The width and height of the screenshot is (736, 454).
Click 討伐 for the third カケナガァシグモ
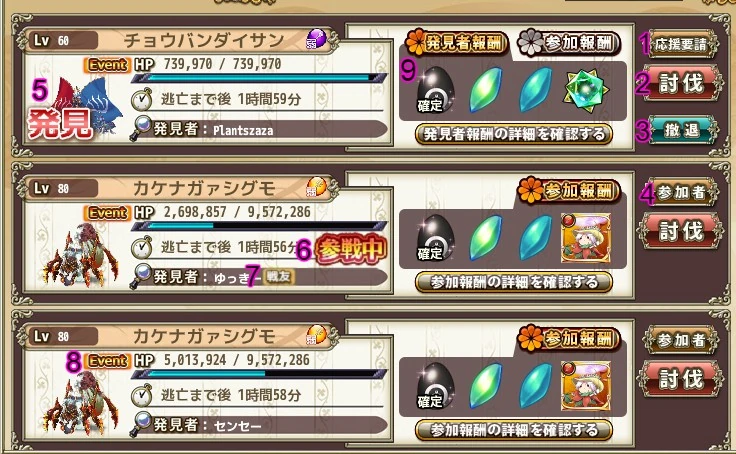pos(680,378)
